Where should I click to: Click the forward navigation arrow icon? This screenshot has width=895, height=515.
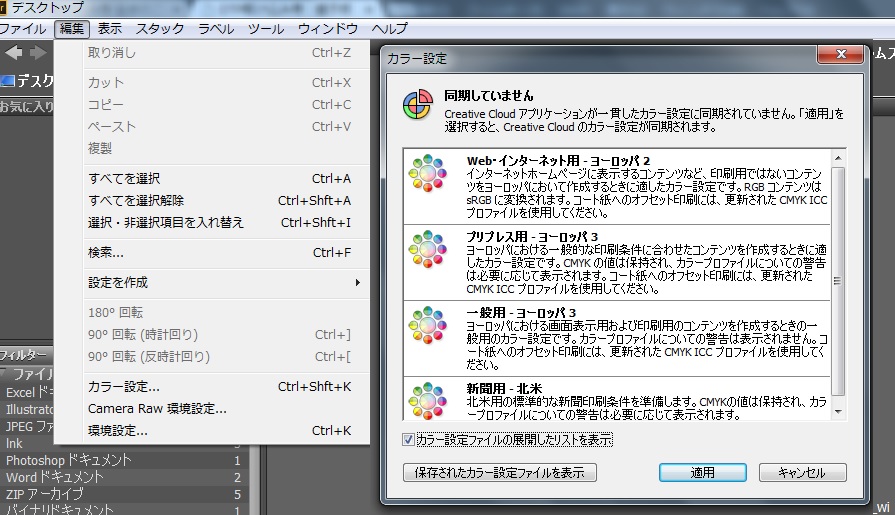coord(38,53)
